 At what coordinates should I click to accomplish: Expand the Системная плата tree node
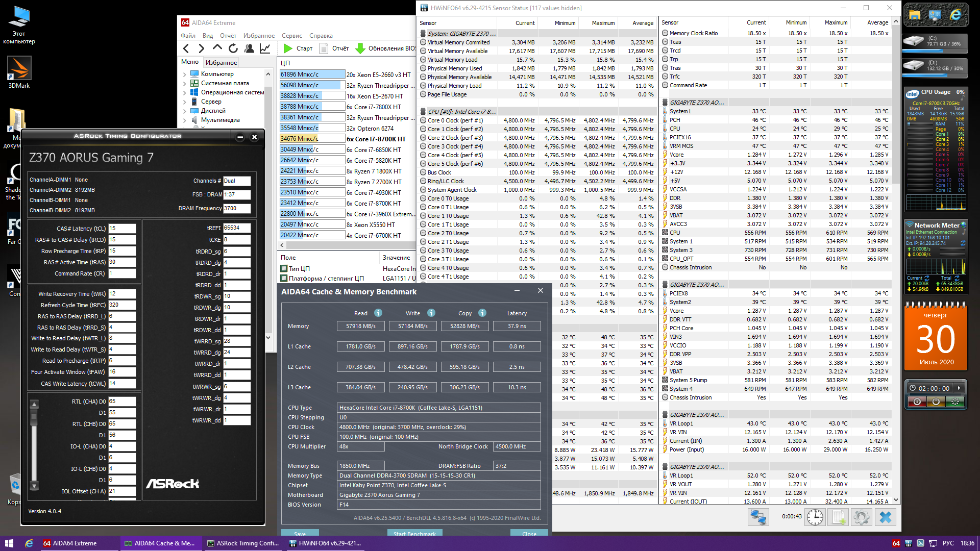click(184, 84)
